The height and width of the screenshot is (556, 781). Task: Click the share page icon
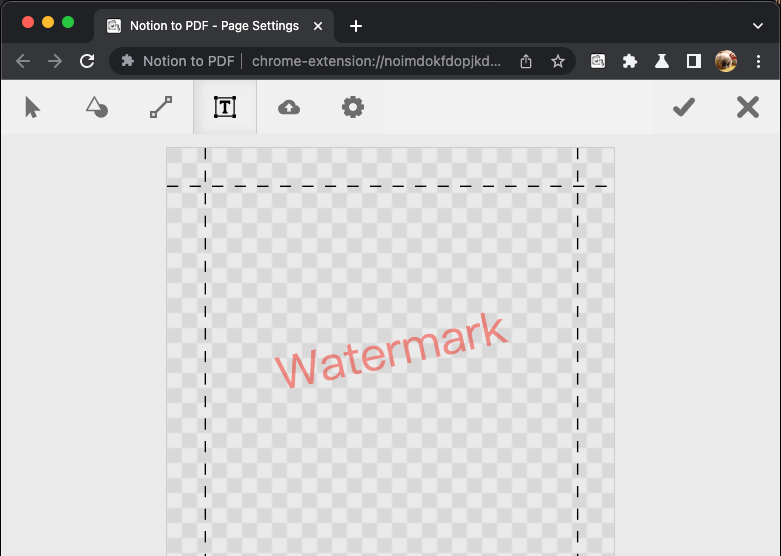coord(527,61)
